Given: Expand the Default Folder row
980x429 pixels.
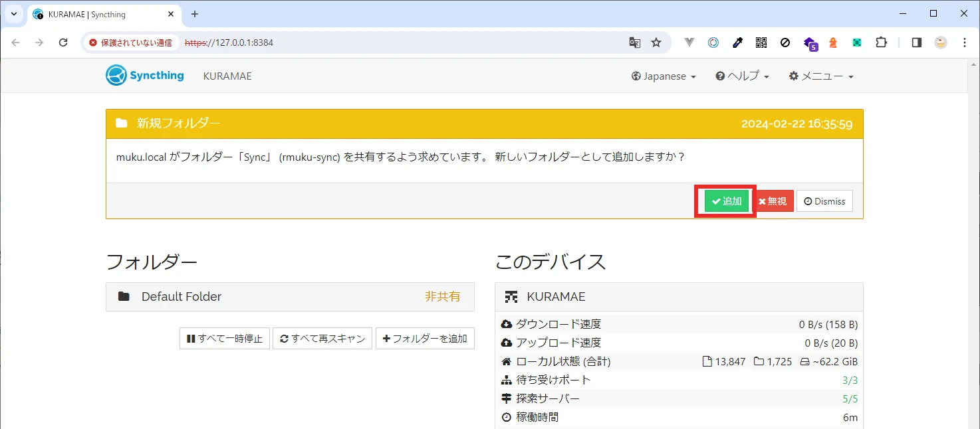Looking at the screenshot, I should pyautogui.click(x=290, y=297).
